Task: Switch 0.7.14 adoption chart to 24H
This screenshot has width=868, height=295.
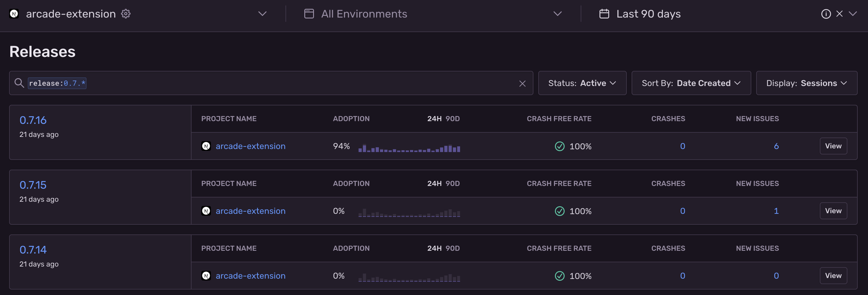Action: point(434,249)
